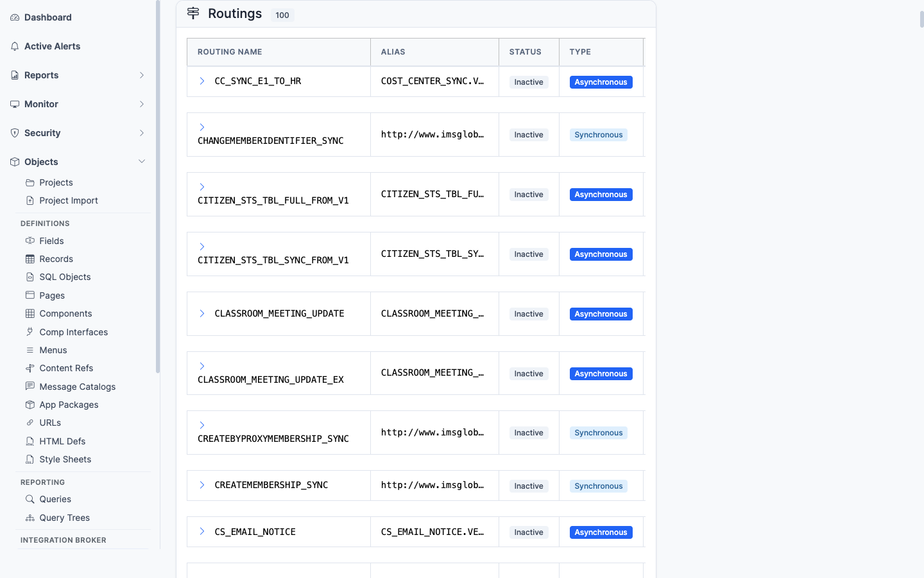Screen dimensions: 924x578
Task: Click the Query Trees hierarchy icon
Action: [30, 518]
